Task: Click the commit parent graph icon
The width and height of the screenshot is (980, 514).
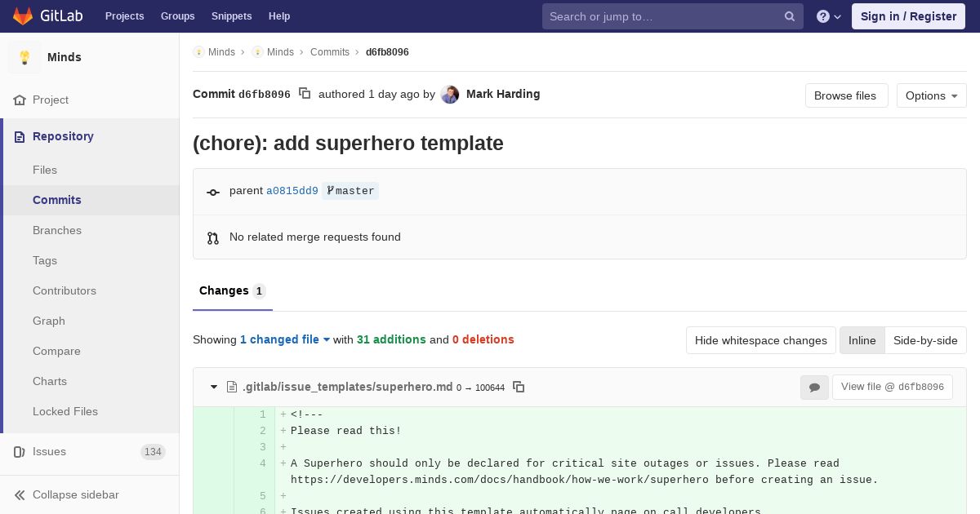Action: click(213, 192)
